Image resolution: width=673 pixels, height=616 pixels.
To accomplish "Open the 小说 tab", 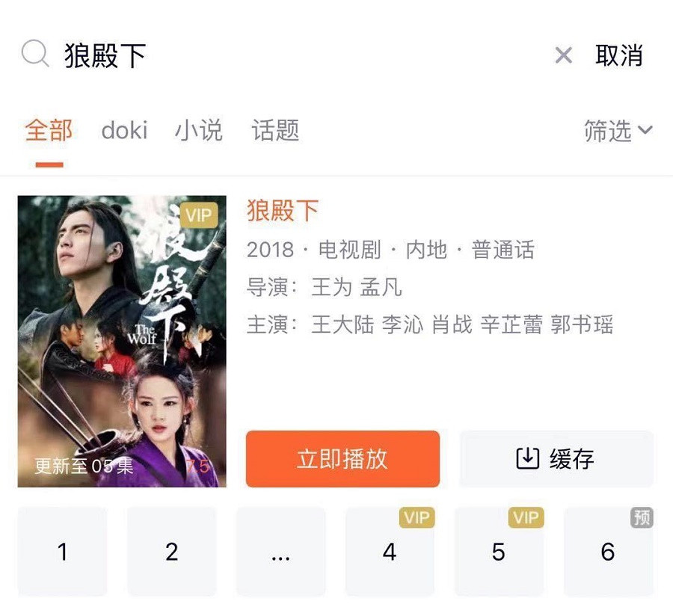I will point(199,130).
